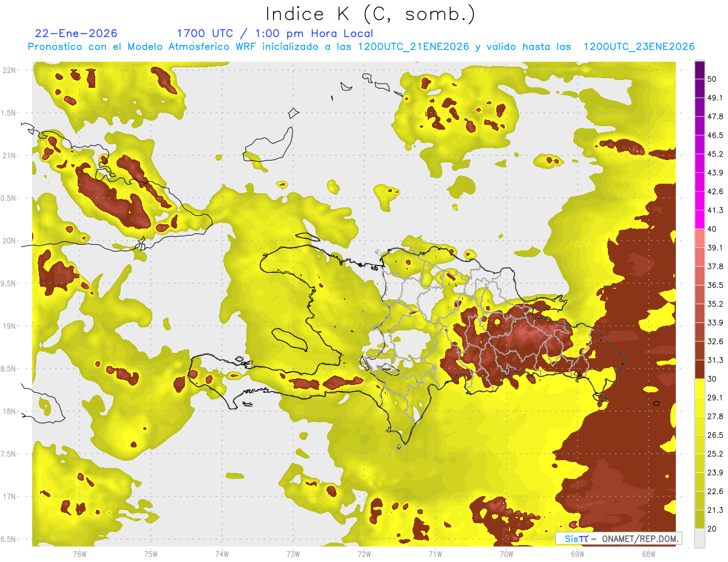Click the legend value "31.3"
Screen dimensions: 728x562
[715, 360]
